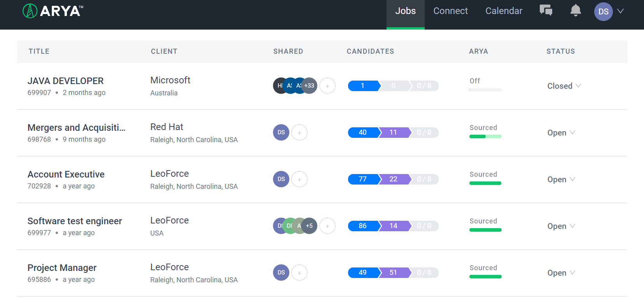Open the Project Manager job title
644x299 pixels.
[x=62, y=268]
